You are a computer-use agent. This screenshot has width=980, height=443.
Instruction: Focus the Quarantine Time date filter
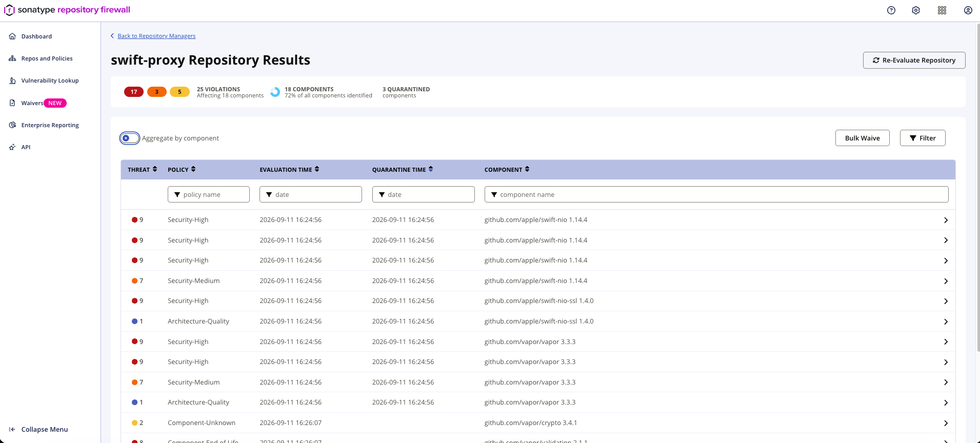(x=424, y=194)
